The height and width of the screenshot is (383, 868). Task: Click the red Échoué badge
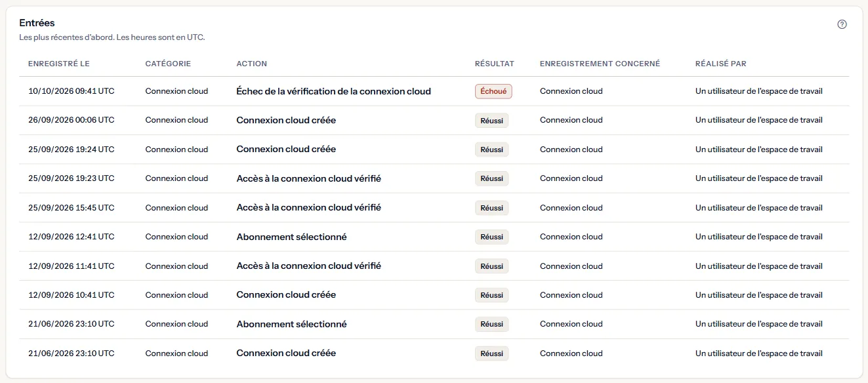(493, 91)
